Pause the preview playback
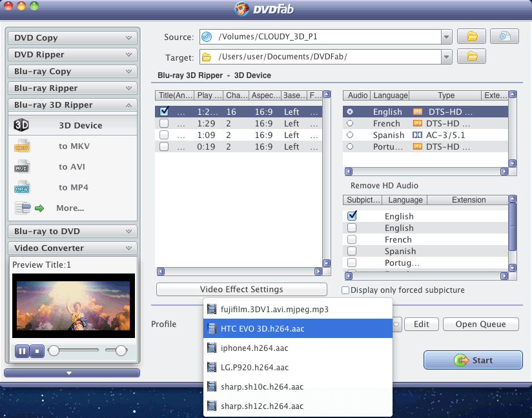 point(22,351)
